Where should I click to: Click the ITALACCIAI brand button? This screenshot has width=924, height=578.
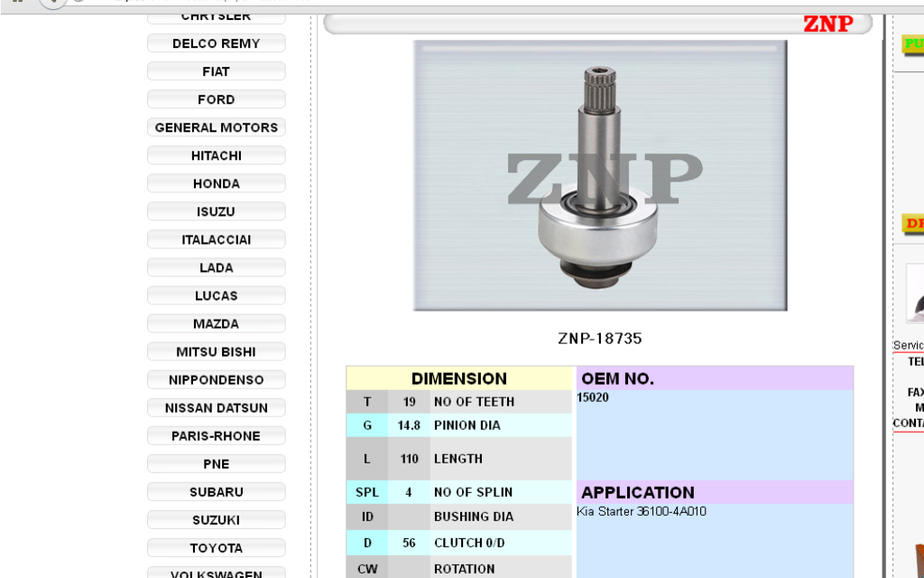click(217, 239)
